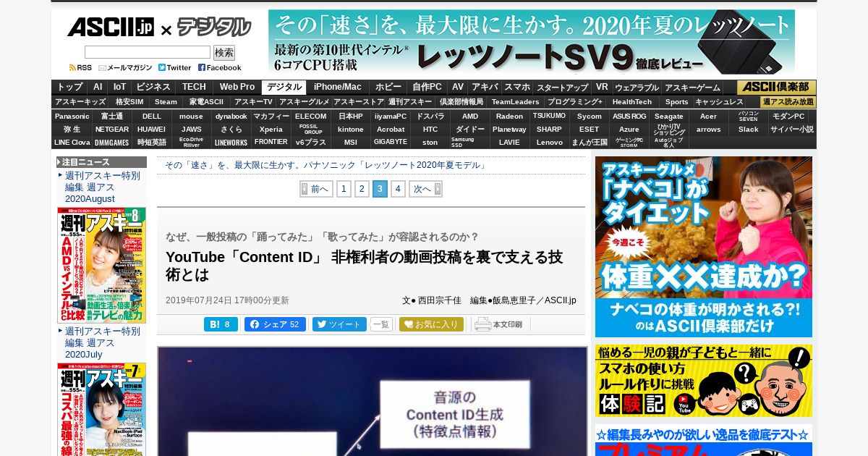Click the 音源のContent ID生成 article image
This screenshot has height=456, width=868.
coord(373,401)
